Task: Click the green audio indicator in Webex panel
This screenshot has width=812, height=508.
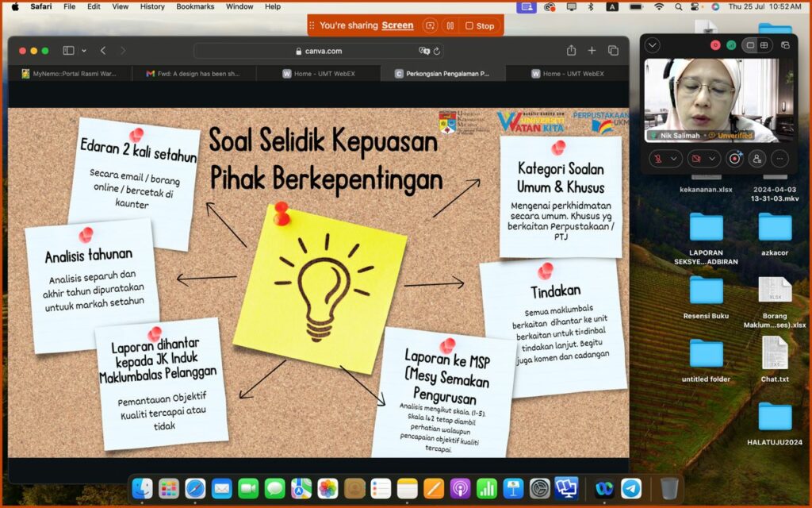Action: point(731,45)
